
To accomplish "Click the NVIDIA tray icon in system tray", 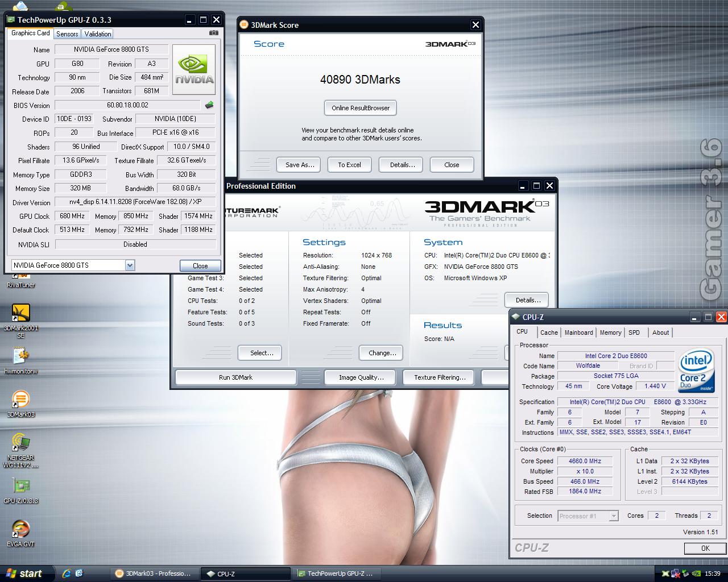I will coord(697,573).
